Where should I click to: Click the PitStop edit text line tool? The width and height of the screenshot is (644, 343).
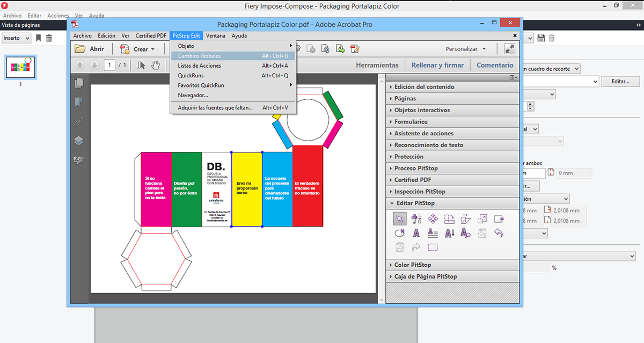pyautogui.click(x=433, y=233)
